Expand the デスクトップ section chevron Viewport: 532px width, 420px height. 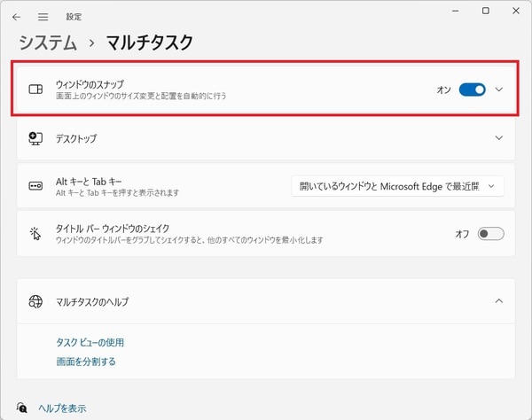498,138
